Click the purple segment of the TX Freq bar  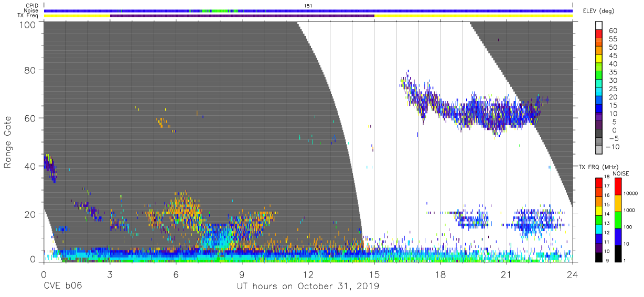coord(242,16)
